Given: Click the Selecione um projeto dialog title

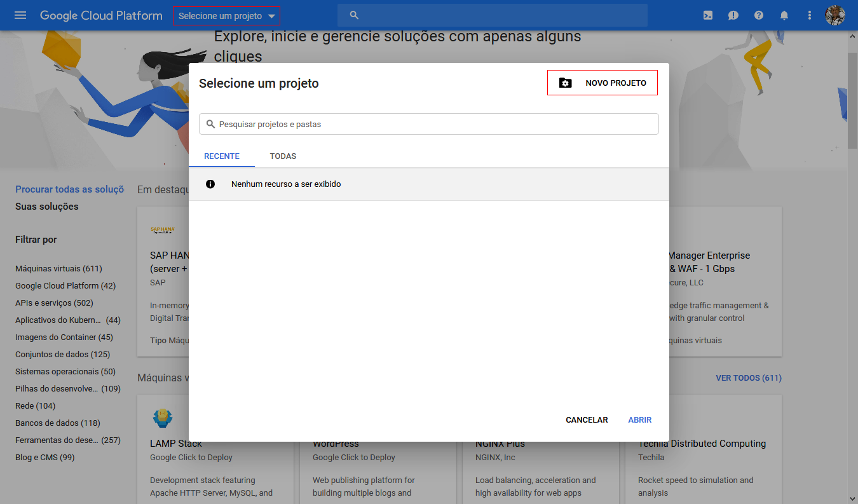Looking at the screenshot, I should click(259, 83).
